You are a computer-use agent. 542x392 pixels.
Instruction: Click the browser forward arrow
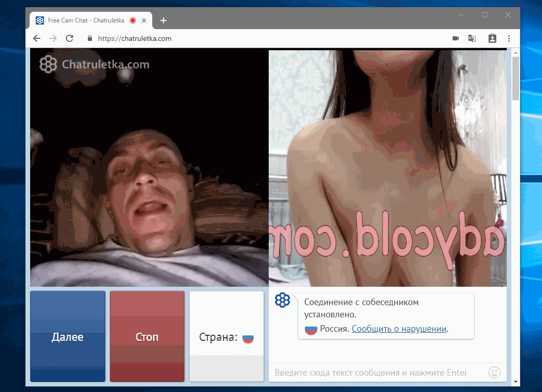coord(53,38)
